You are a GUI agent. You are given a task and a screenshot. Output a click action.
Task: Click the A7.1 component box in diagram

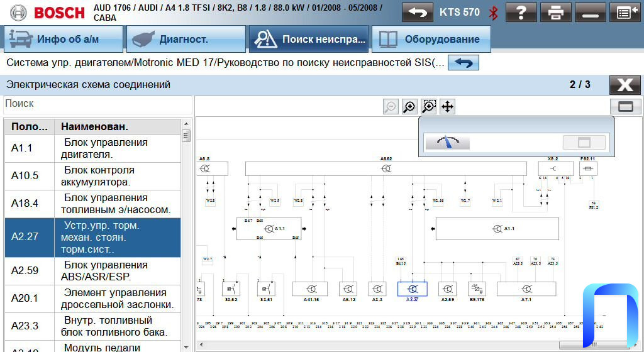click(x=526, y=289)
